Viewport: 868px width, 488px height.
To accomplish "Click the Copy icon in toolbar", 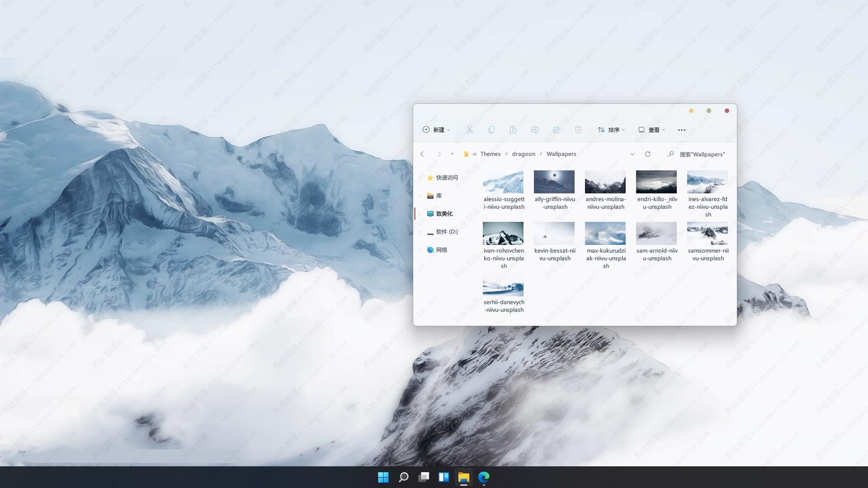I will (491, 130).
